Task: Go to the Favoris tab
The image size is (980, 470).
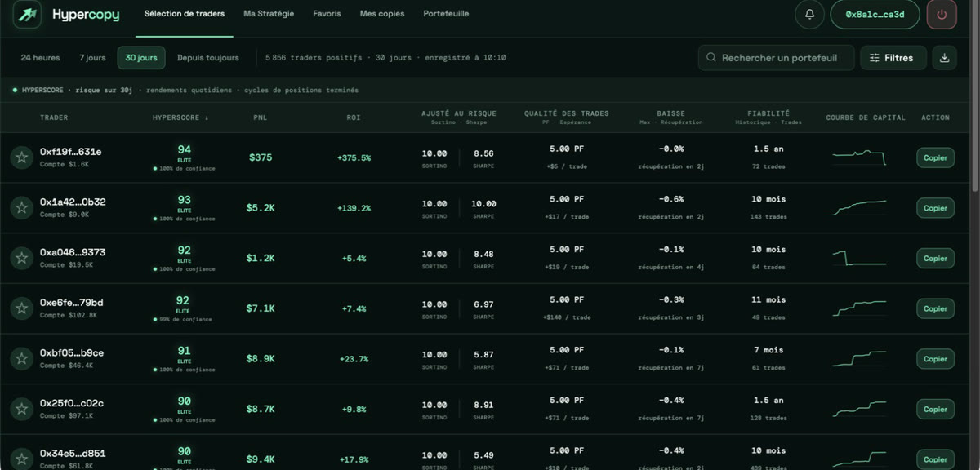Action: click(327, 14)
